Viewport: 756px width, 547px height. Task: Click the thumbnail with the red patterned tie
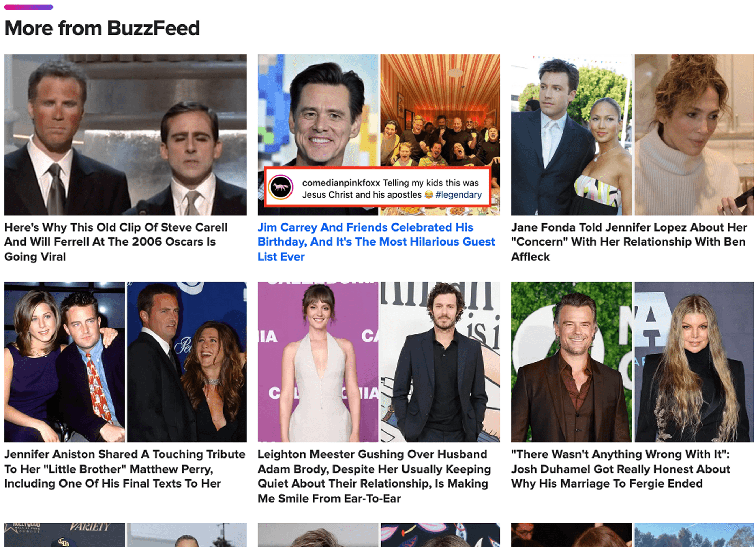tap(64, 362)
